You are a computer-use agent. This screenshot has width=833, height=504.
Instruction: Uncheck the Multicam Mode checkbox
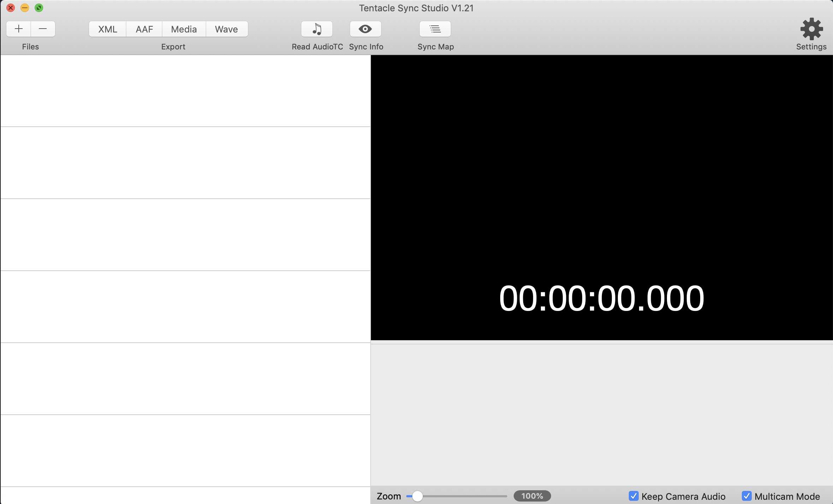click(x=746, y=496)
